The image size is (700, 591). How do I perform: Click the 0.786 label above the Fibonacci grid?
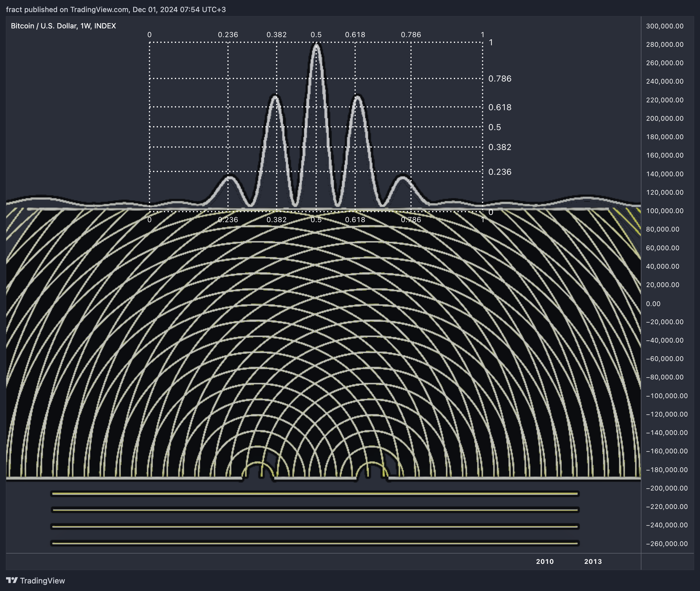point(411,35)
